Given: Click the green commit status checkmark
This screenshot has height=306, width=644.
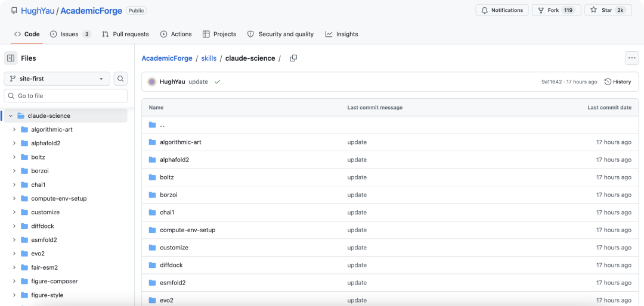Looking at the screenshot, I should (x=217, y=82).
